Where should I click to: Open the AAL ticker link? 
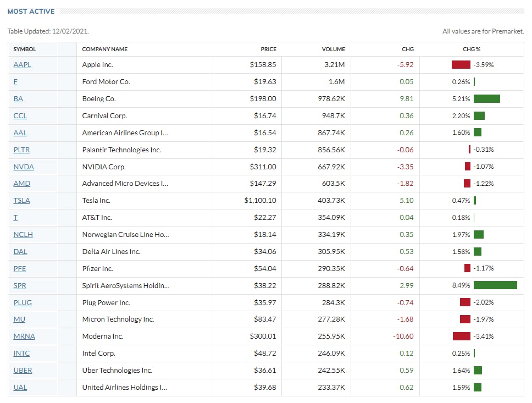click(x=20, y=133)
